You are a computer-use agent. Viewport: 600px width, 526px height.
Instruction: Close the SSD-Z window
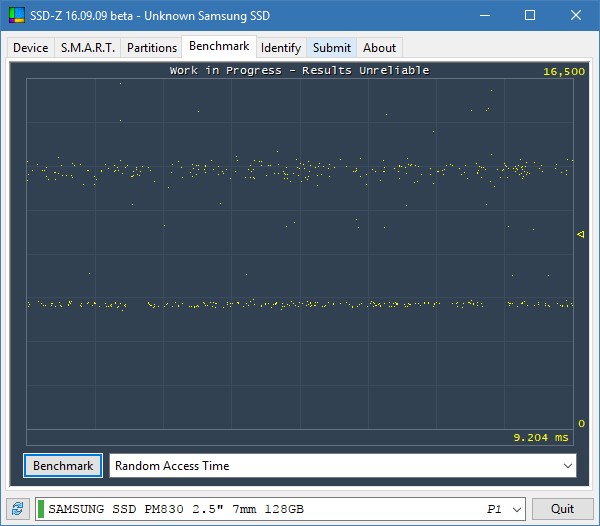pos(576,15)
